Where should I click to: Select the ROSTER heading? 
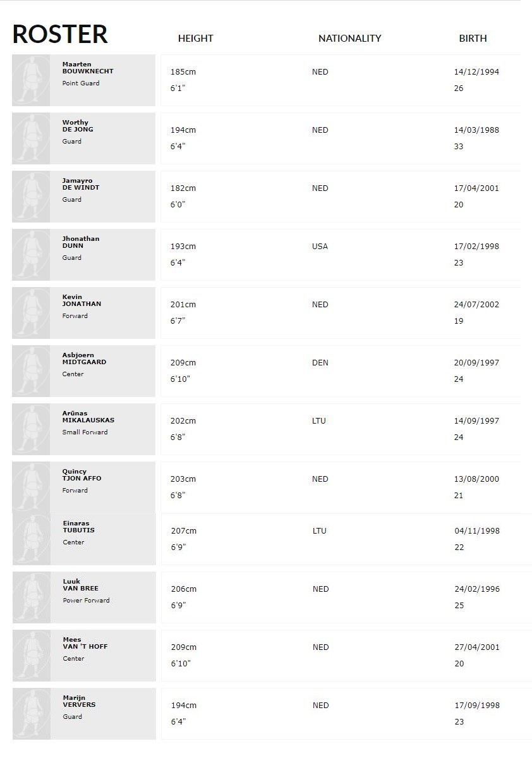pyautogui.click(x=60, y=34)
